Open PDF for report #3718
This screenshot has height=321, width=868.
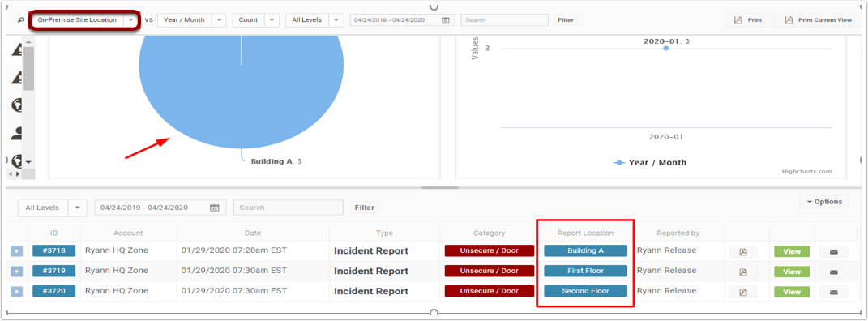pos(743,251)
